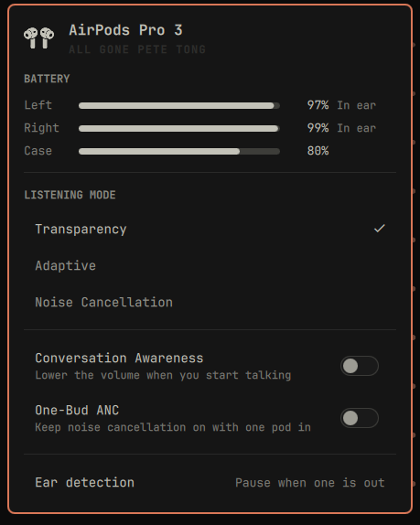Image resolution: width=420 pixels, height=525 pixels.
Task: Choose Noise Cancellation mode
Action: 210,303
